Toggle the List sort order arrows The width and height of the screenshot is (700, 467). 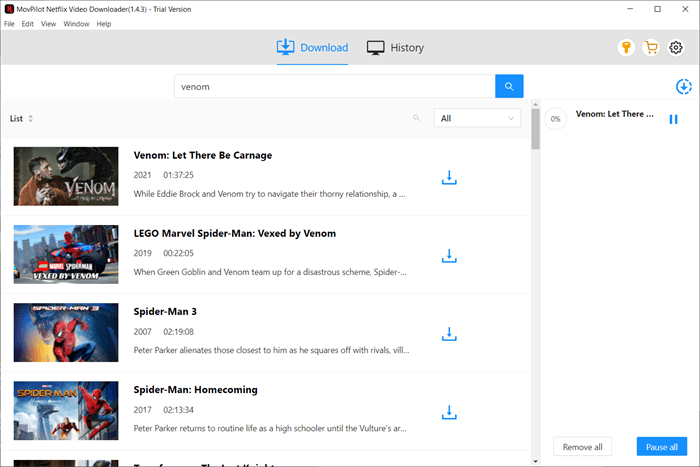31,119
